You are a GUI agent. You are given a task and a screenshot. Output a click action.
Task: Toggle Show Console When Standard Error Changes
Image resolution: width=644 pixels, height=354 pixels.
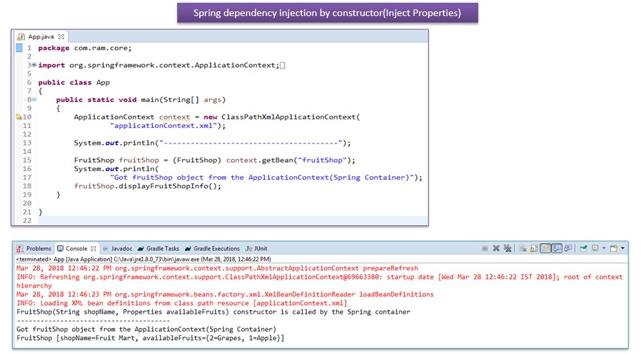pyautogui.click(x=568, y=249)
